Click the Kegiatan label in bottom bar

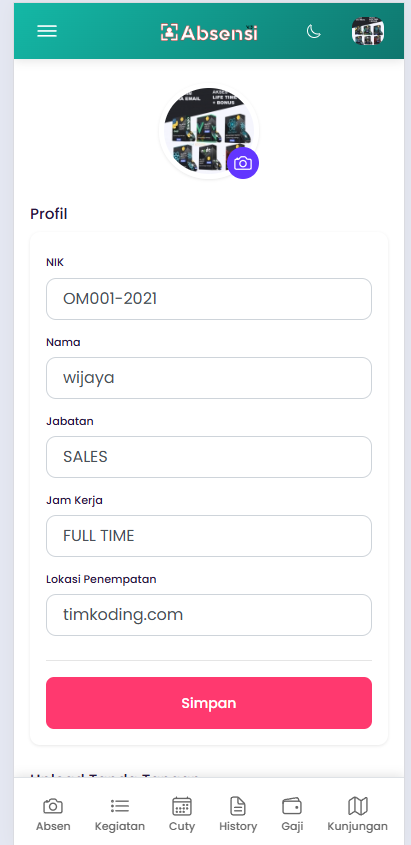(x=120, y=826)
